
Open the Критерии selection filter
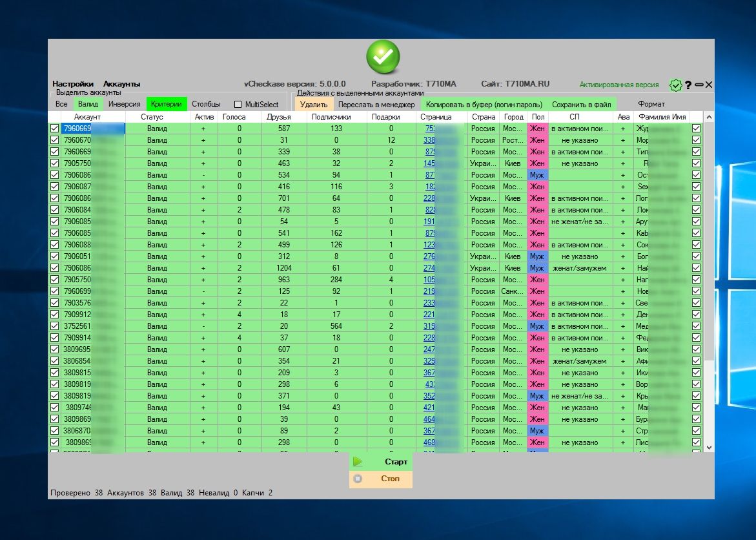[x=167, y=104]
